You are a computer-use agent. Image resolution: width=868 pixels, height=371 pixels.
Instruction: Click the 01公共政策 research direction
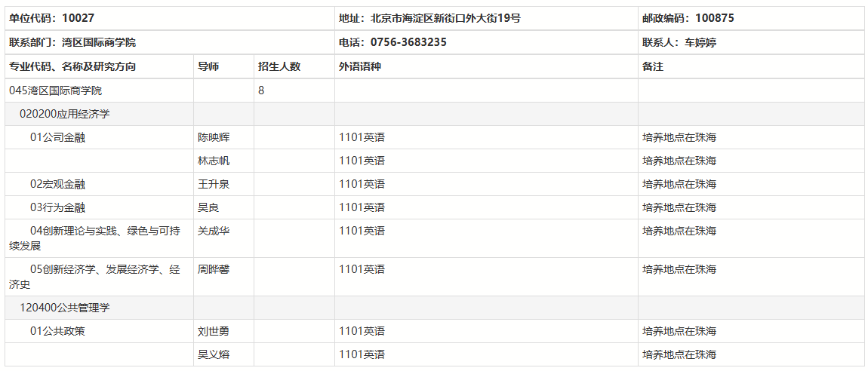(57, 331)
